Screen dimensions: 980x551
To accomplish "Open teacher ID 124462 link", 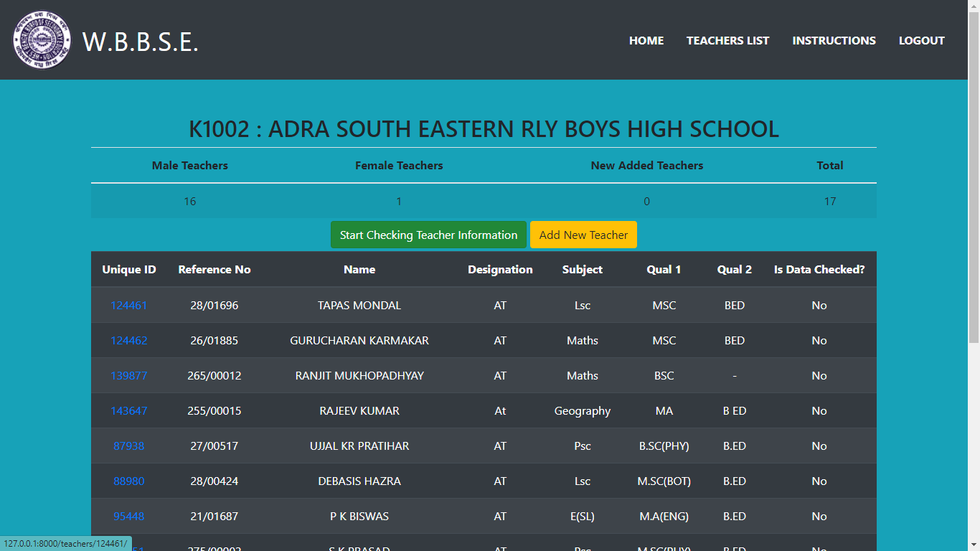I will (128, 341).
